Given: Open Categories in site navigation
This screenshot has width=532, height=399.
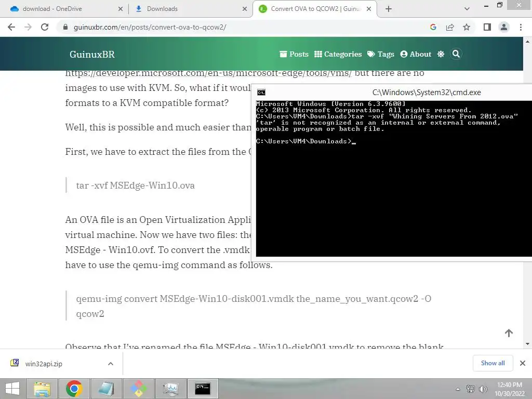Looking at the screenshot, I should (338, 54).
